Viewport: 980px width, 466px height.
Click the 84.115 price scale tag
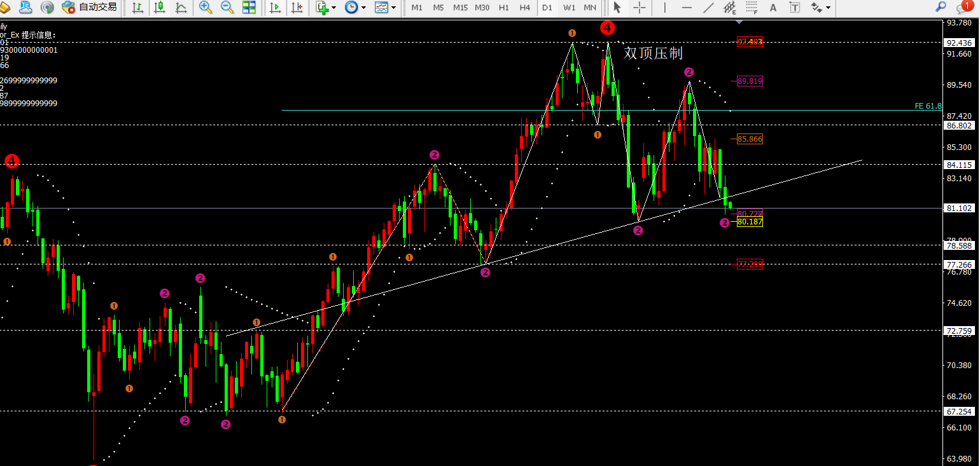coord(960,165)
